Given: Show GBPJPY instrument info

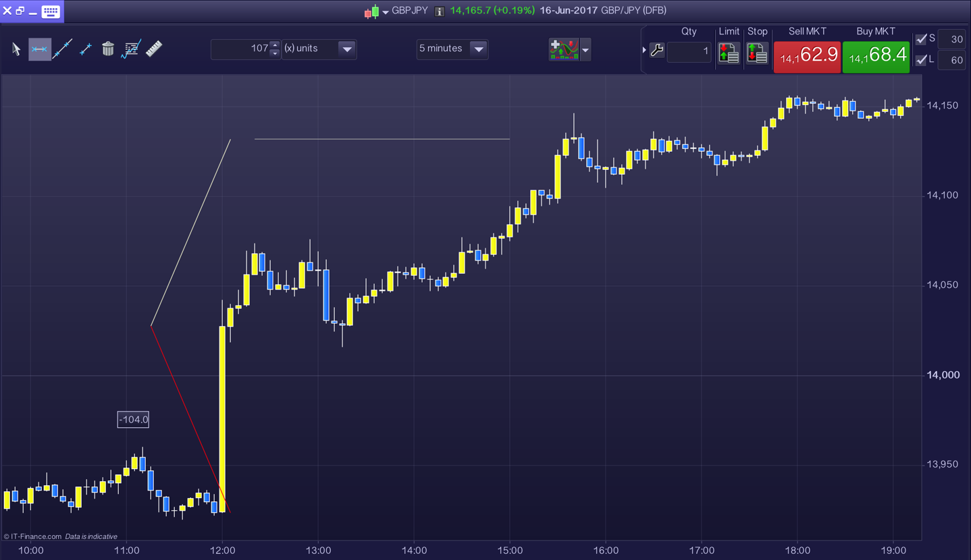Looking at the screenshot, I should coord(439,11).
